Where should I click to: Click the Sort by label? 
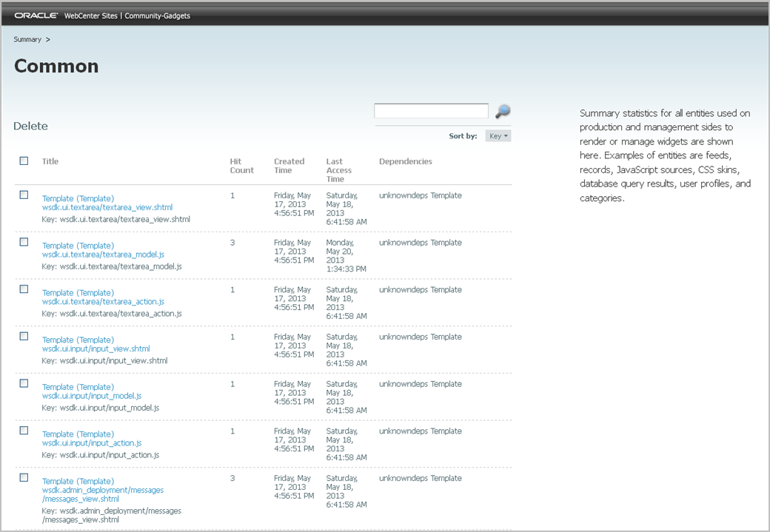point(463,136)
